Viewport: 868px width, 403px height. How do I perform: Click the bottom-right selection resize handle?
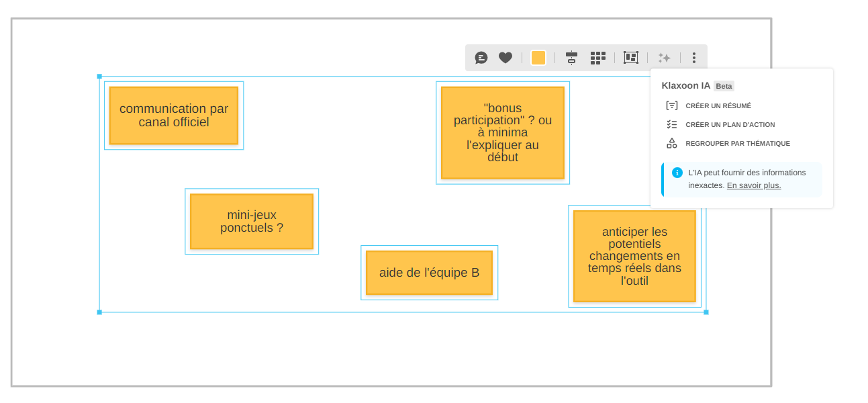706,312
